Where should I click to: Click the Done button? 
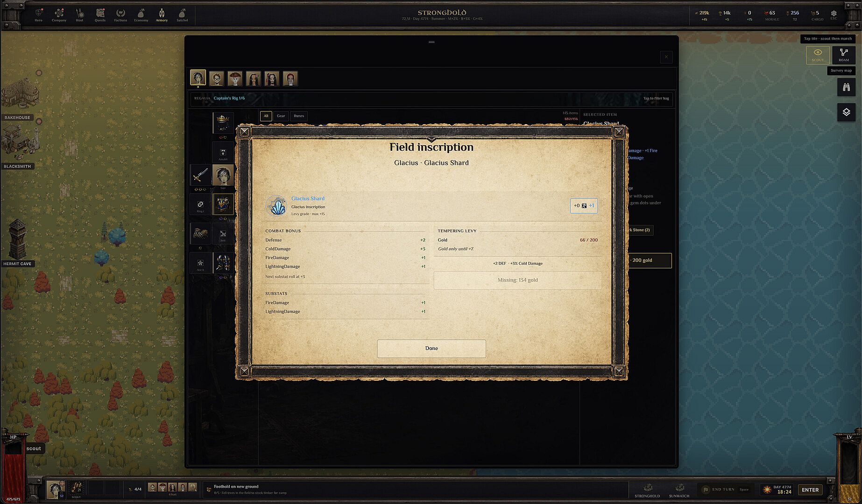(x=431, y=349)
